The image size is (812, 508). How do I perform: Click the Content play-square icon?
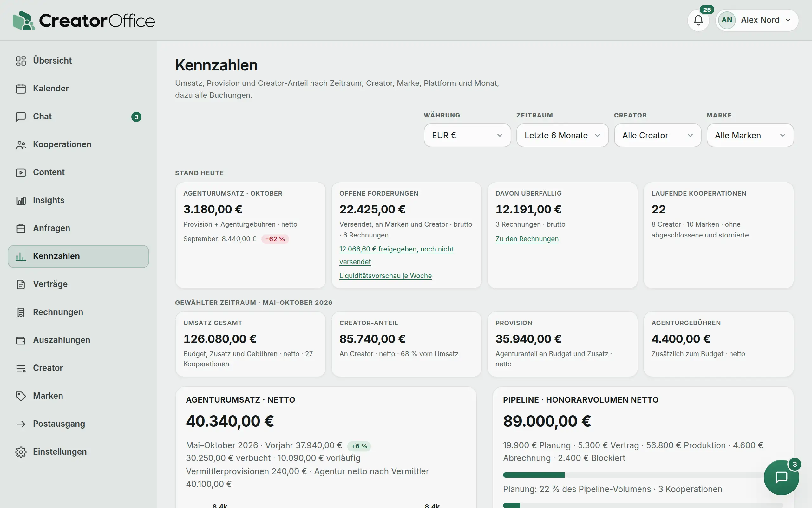tap(21, 172)
